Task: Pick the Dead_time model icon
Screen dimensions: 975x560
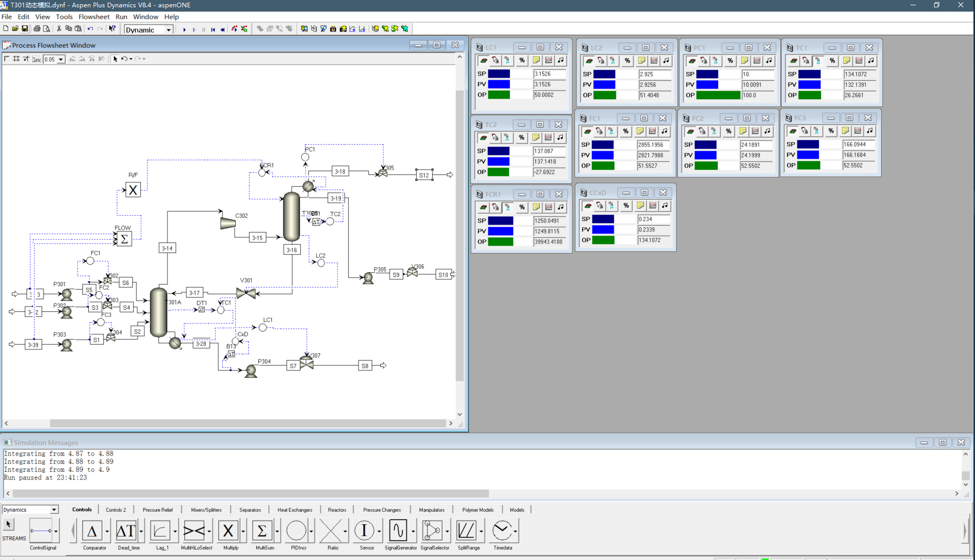Action: [x=126, y=531]
